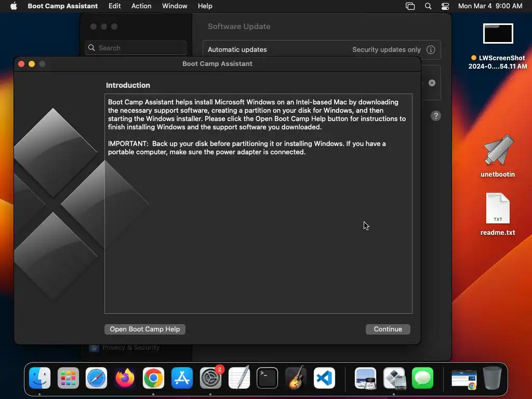Select the readme.txt file on desktop

[x=498, y=214]
